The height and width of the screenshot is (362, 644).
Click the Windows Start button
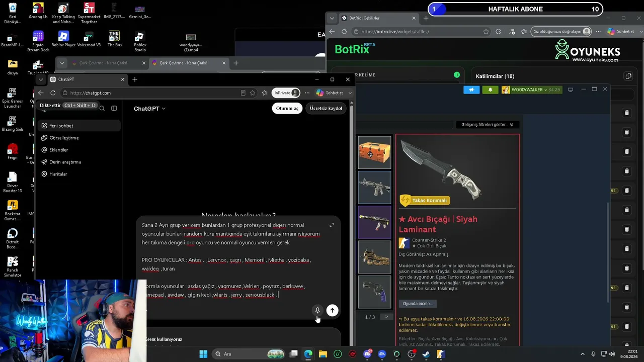point(203,354)
